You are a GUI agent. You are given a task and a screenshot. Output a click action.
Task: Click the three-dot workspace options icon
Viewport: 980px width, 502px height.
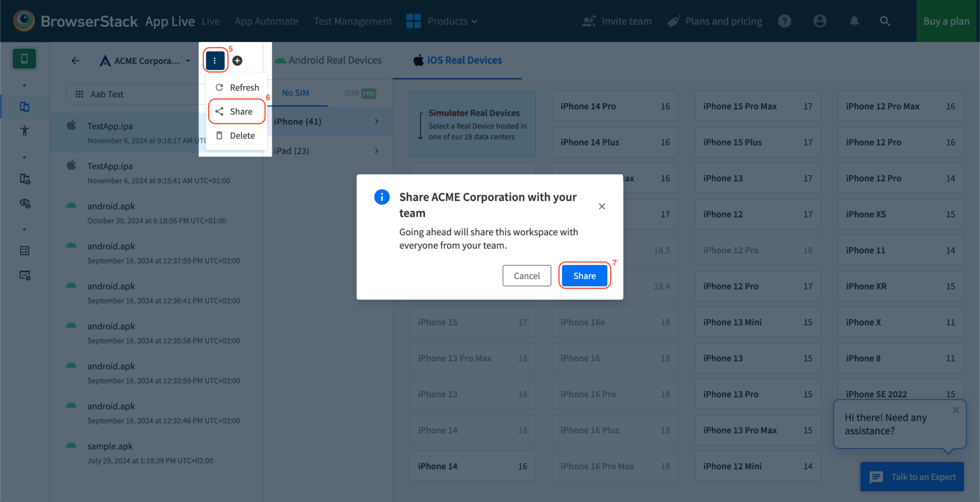[215, 60]
